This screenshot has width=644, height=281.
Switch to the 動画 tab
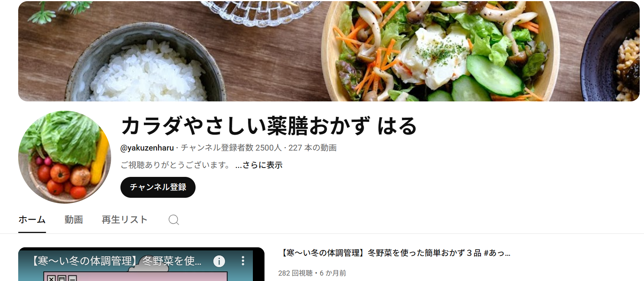point(74,220)
